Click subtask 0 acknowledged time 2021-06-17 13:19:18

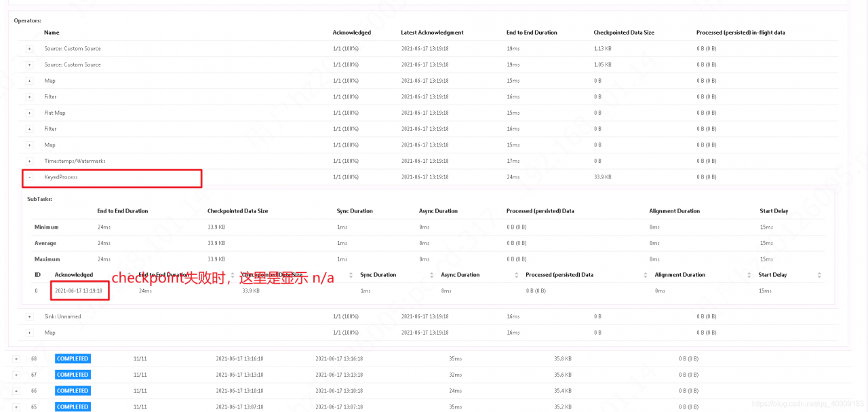pyautogui.click(x=79, y=291)
